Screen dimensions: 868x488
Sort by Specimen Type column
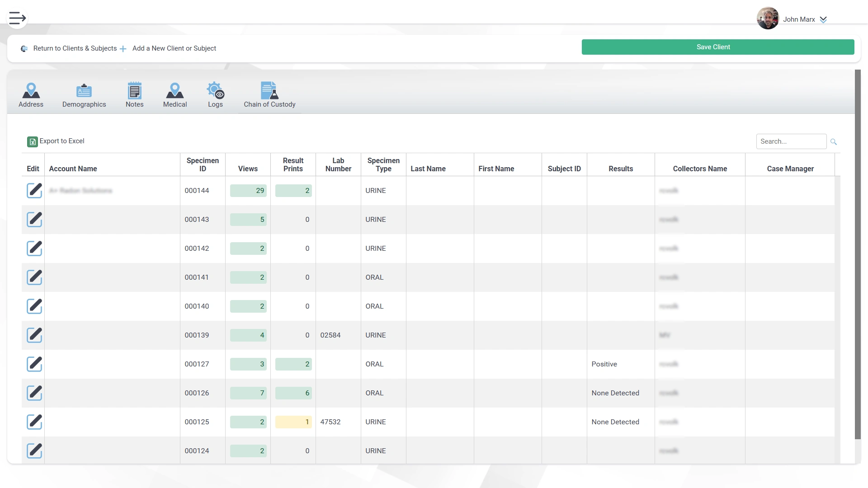383,164
